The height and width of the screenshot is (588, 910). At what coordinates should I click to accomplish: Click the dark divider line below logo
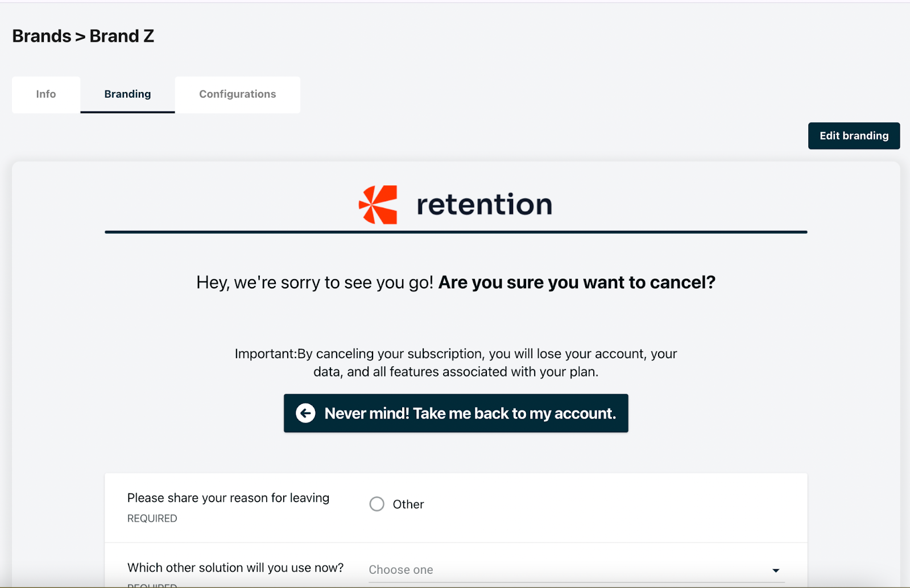(456, 232)
